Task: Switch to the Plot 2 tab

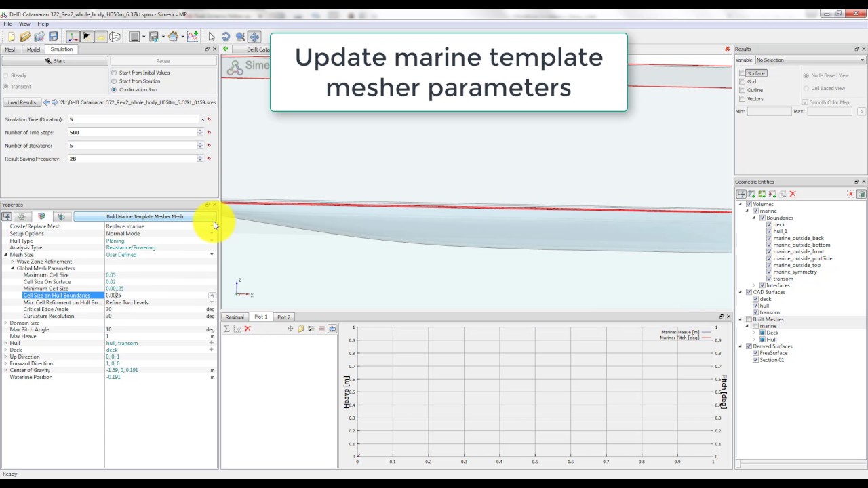Action: pos(283,317)
